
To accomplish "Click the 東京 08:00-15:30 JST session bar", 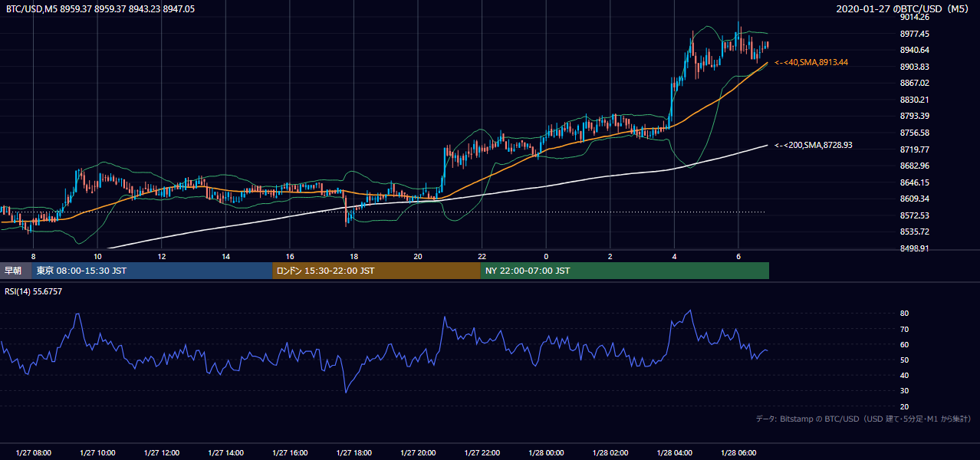I will pos(152,271).
